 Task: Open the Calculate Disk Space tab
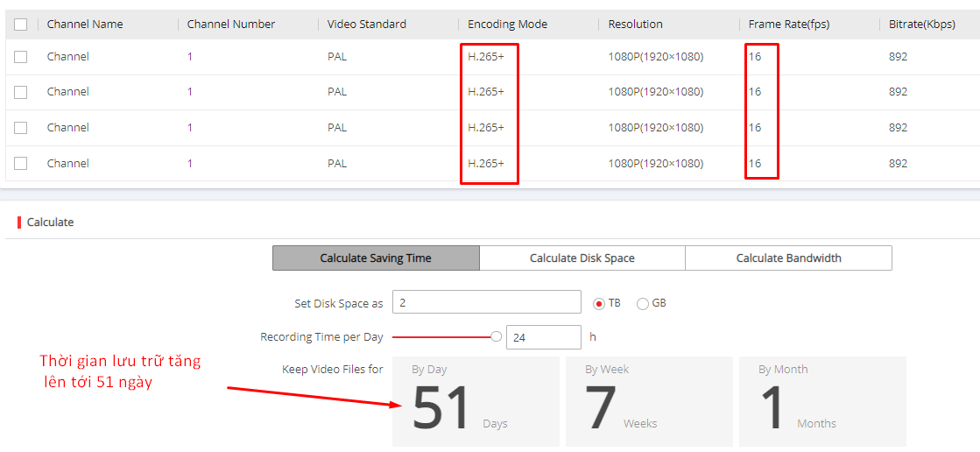[582, 258]
